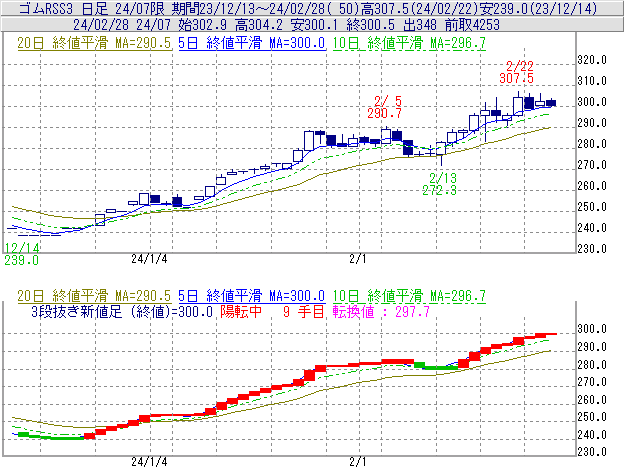Click the 20日 終値平滑 MA=290.5 legend in upper chart
Screen dimensions: 624x475
[94, 43]
